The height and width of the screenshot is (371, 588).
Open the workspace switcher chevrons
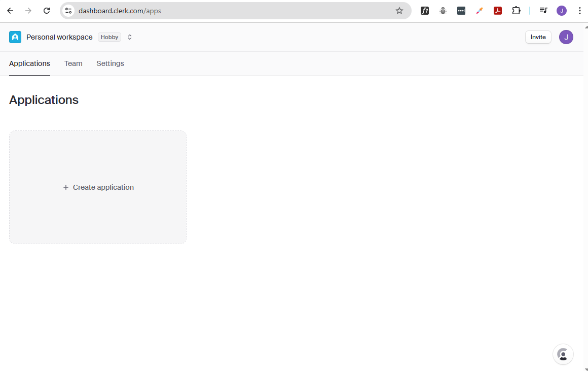130,37
